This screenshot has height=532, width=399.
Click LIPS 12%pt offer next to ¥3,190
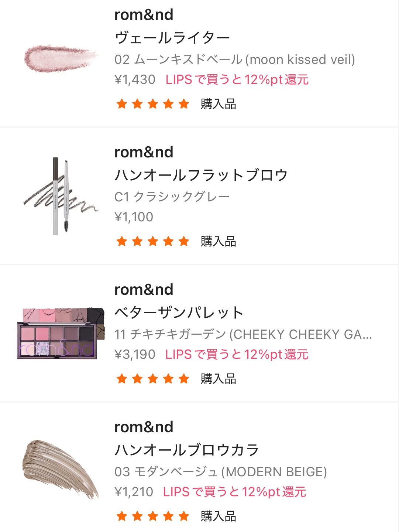tap(237, 355)
